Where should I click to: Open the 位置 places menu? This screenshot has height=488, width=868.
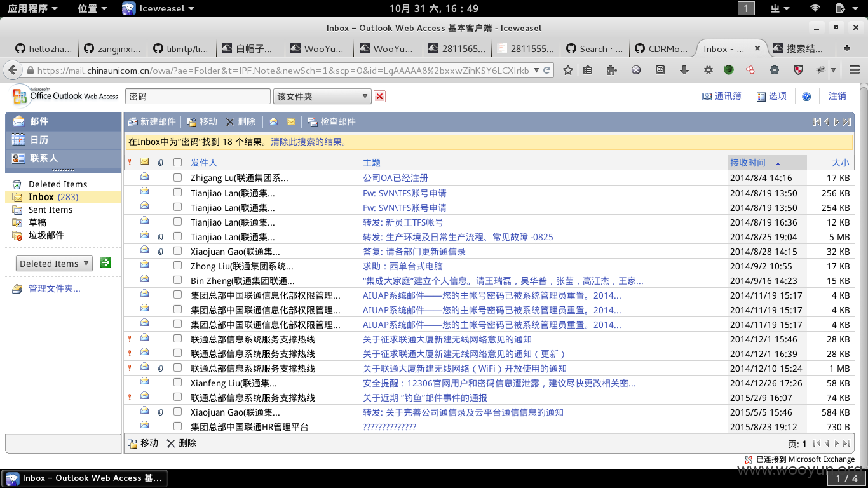(93, 8)
